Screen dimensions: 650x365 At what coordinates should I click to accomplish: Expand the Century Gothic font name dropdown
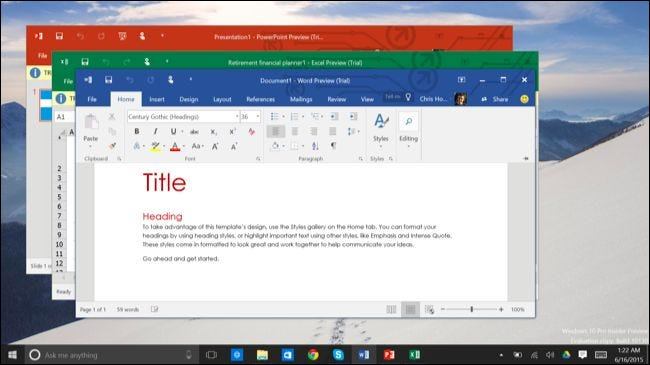(x=237, y=117)
